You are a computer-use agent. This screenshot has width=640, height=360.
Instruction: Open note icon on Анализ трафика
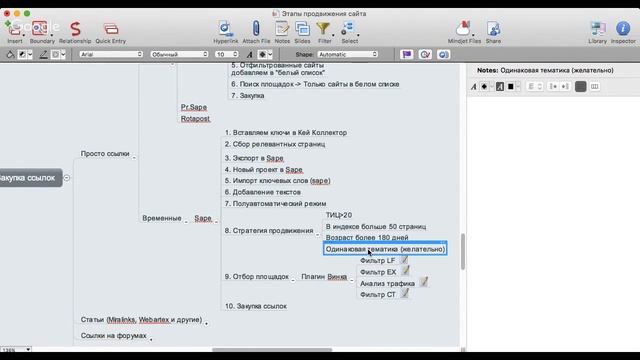tap(424, 282)
